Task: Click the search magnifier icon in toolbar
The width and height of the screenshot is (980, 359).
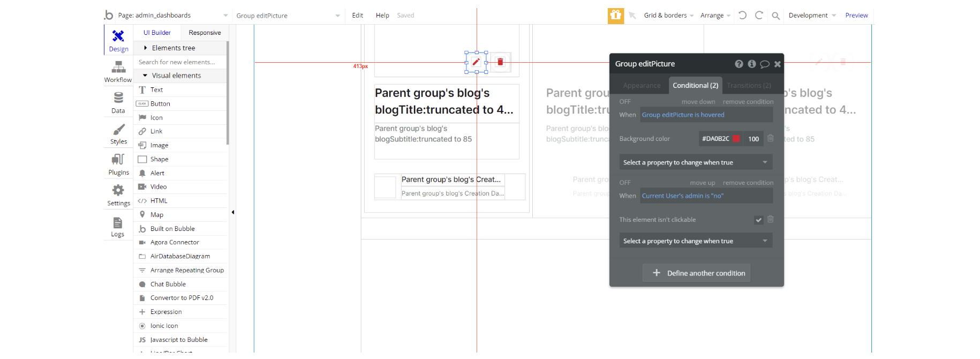Action: (775, 16)
